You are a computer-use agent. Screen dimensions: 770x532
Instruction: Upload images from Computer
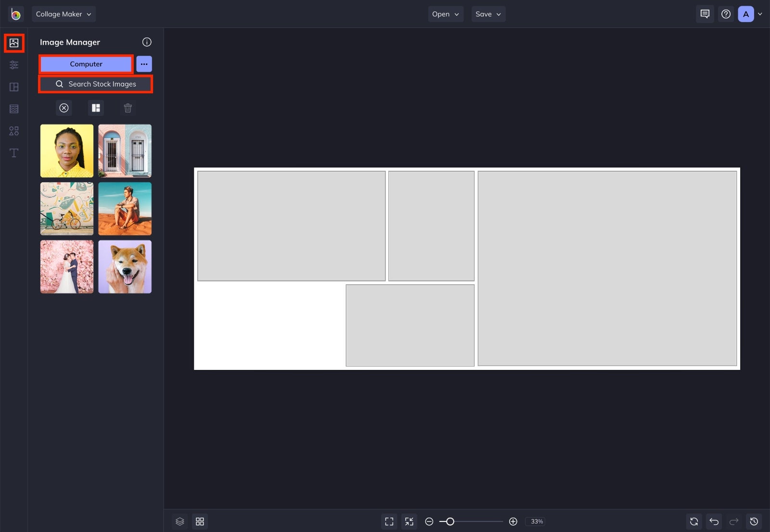point(86,64)
